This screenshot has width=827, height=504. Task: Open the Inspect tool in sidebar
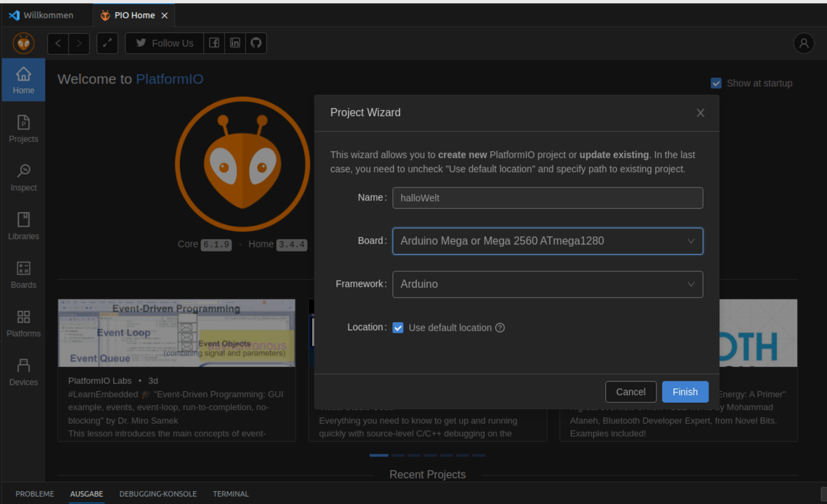point(23,178)
